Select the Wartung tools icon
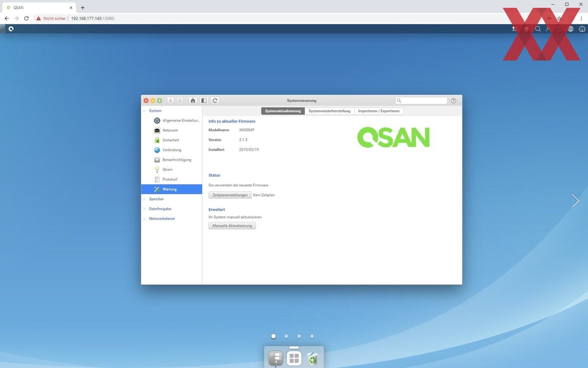588x368 pixels. [157, 189]
